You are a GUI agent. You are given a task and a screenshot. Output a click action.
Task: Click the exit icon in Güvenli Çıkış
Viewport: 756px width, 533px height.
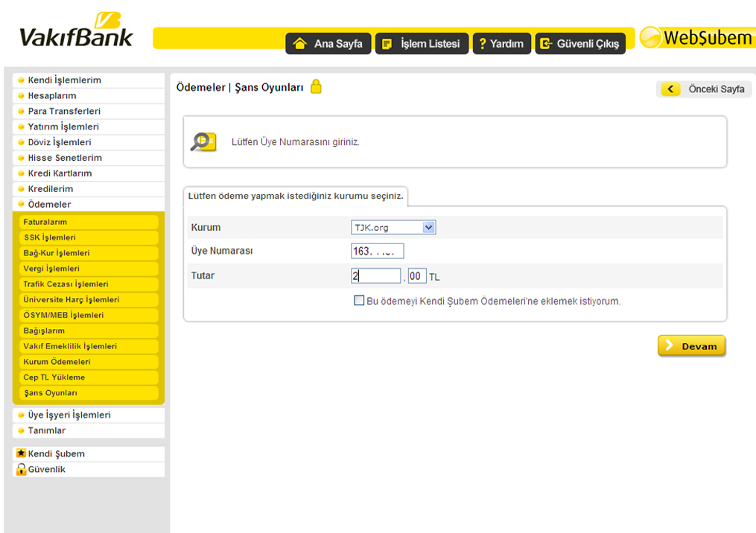pos(546,44)
